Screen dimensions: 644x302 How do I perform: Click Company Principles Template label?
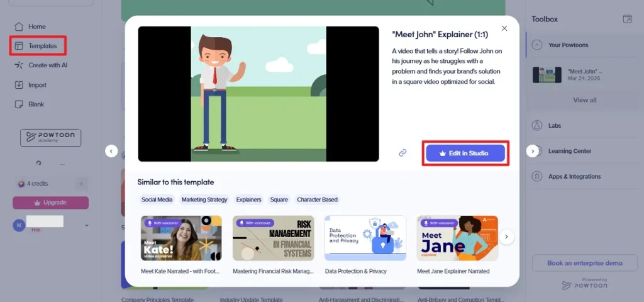pos(158,299)
